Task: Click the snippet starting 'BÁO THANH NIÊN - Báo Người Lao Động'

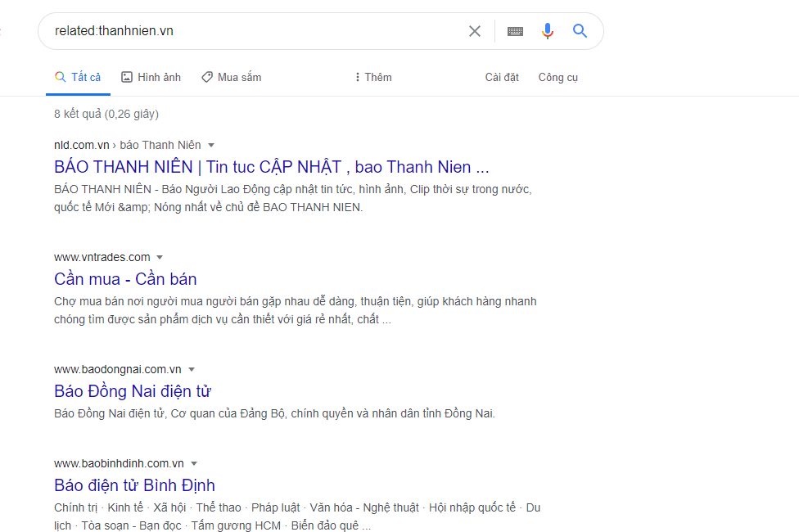Action: click(293, 198)
